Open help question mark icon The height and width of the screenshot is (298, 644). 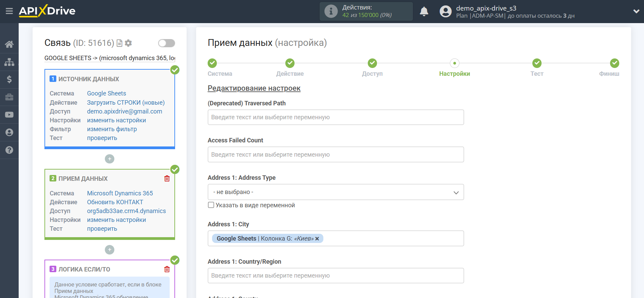(9, 150)
